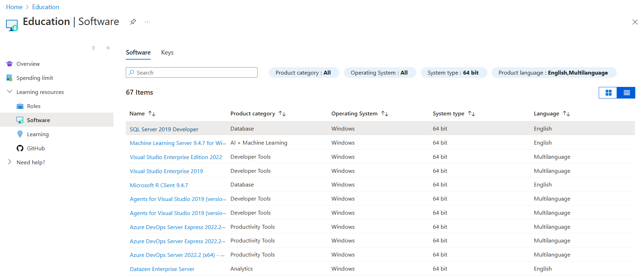Click the Software monitor icon in sidebar
Image resolution: width=644 pixels, height=278 pixels.
click(20, 120)
